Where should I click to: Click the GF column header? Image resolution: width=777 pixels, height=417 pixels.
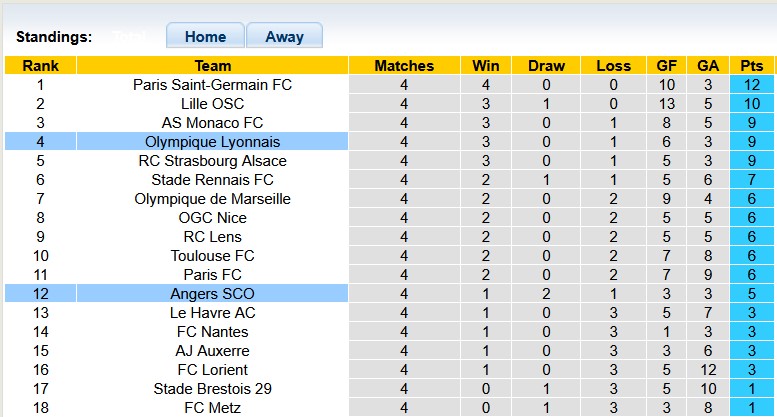point(667,66)
